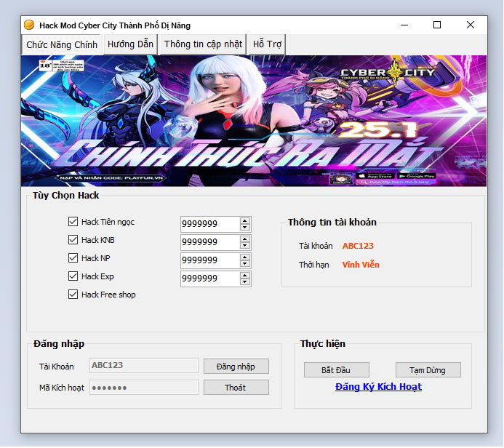
Task: Click the App Store badge in banner
Action: pyautogui.click(x=375, y=176)
